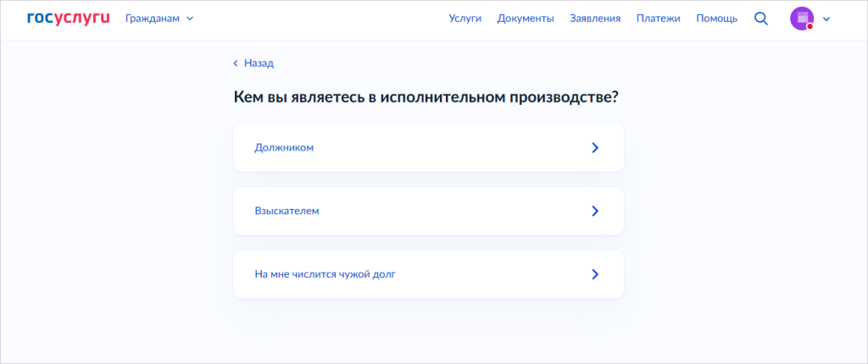Go to Документы in top navigation
Viewport: 868px width, 364px height.
click(x=526, y=19)
